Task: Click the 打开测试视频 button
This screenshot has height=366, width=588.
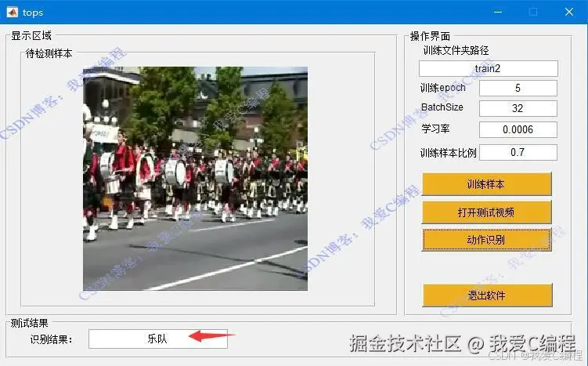Action: [487, 212]
